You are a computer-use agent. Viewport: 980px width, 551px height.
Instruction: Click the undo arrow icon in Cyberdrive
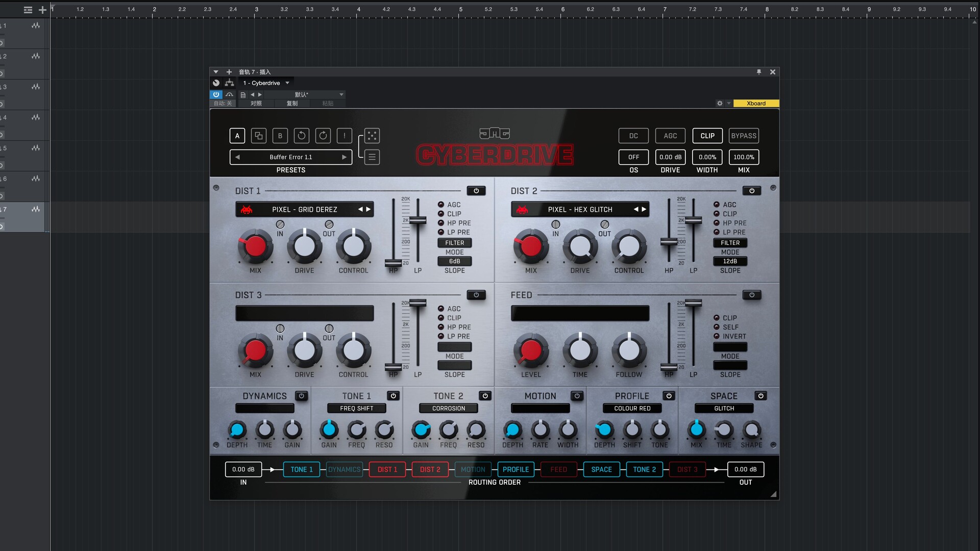point(302,136)
